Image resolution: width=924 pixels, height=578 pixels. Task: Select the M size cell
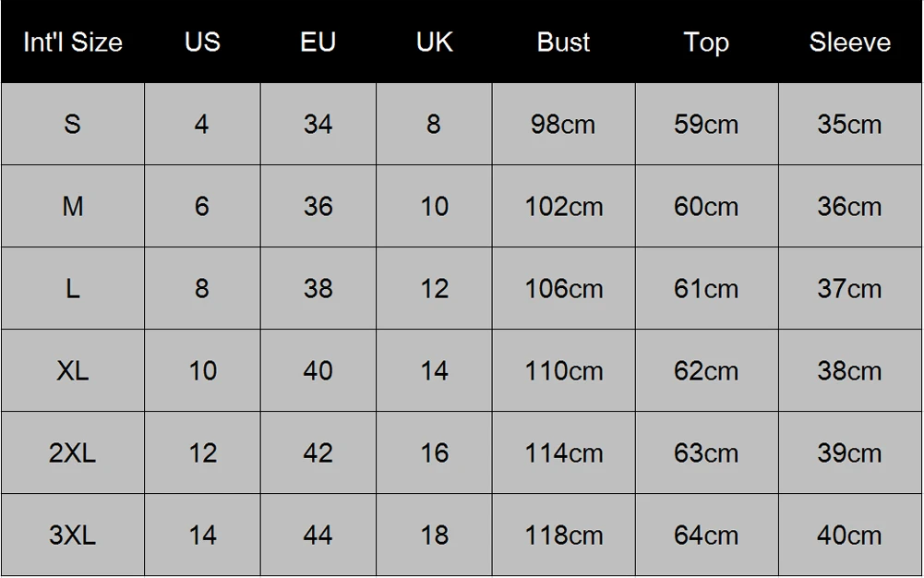tap(73, 206)
